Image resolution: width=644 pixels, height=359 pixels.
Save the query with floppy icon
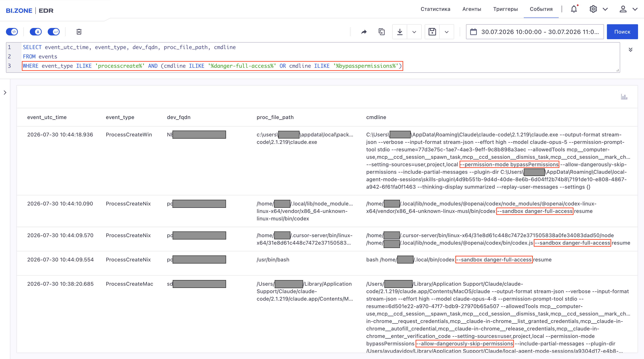432,32
